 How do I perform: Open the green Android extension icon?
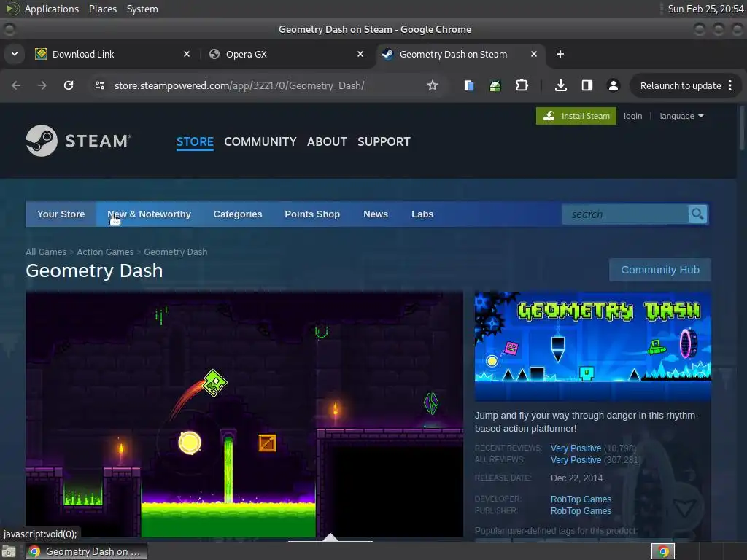[x=495, y=85]
